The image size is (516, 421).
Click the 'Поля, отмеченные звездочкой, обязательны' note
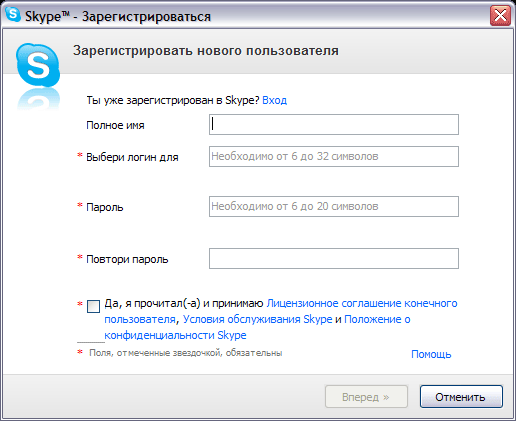[186, 353]
